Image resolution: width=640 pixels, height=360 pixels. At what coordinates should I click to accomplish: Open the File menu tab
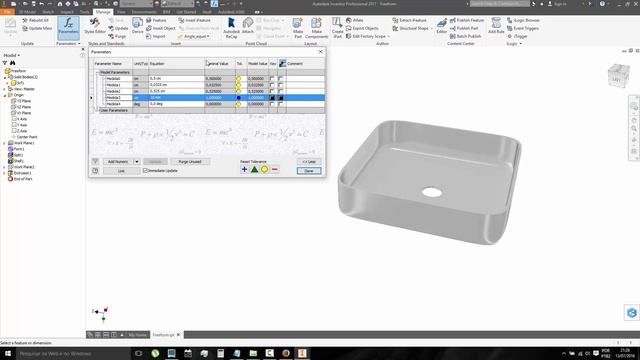point(7,12)
